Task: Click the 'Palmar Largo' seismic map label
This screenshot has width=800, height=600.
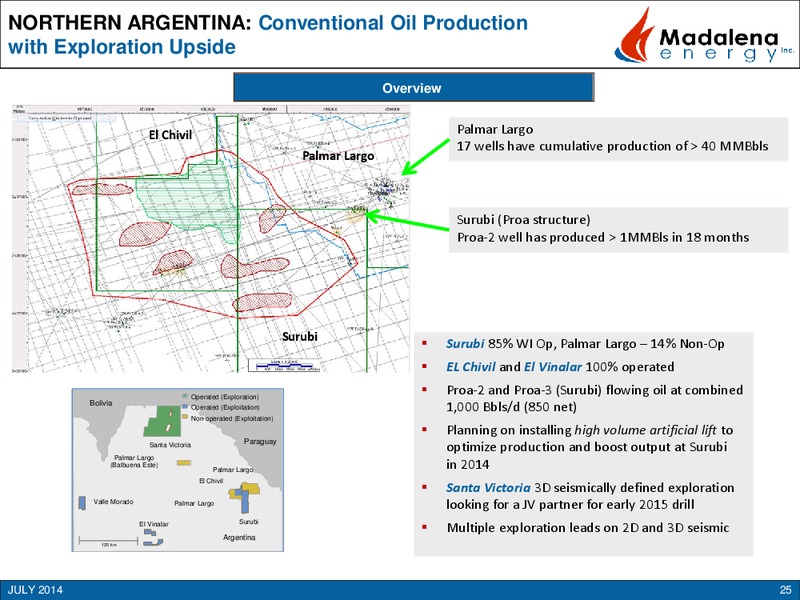Action: click(x=338, y=156)
